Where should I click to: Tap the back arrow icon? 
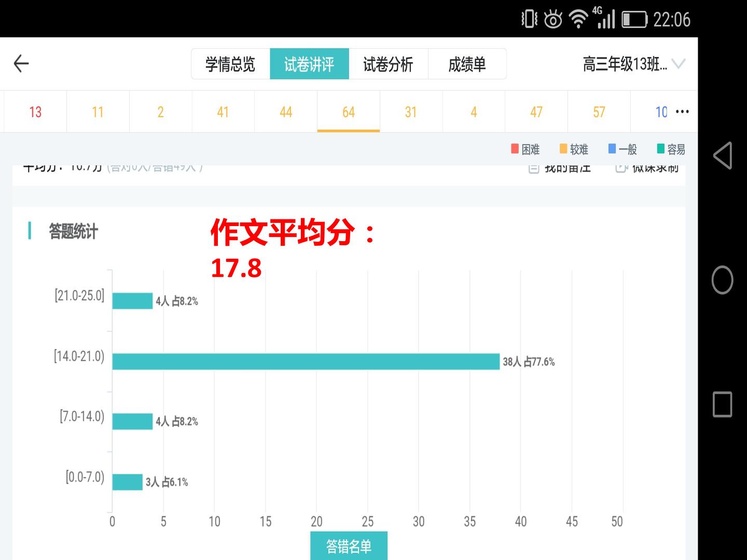pos(21,64)
